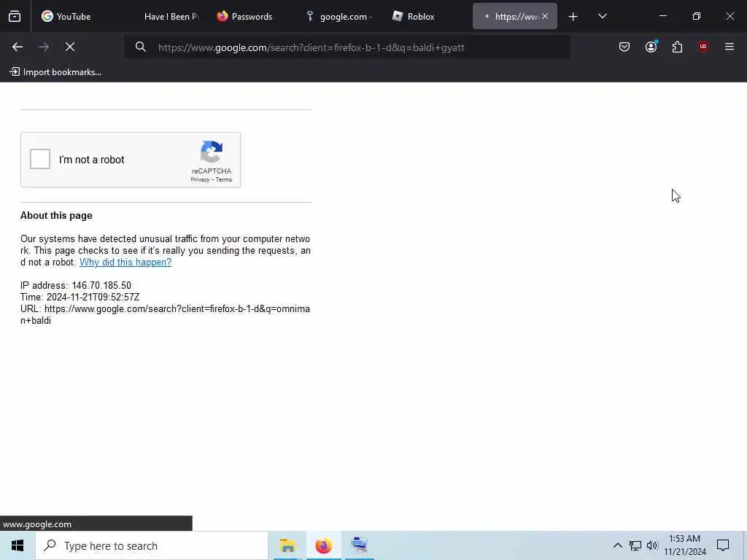Open Why did this happen link

[125, 262]
